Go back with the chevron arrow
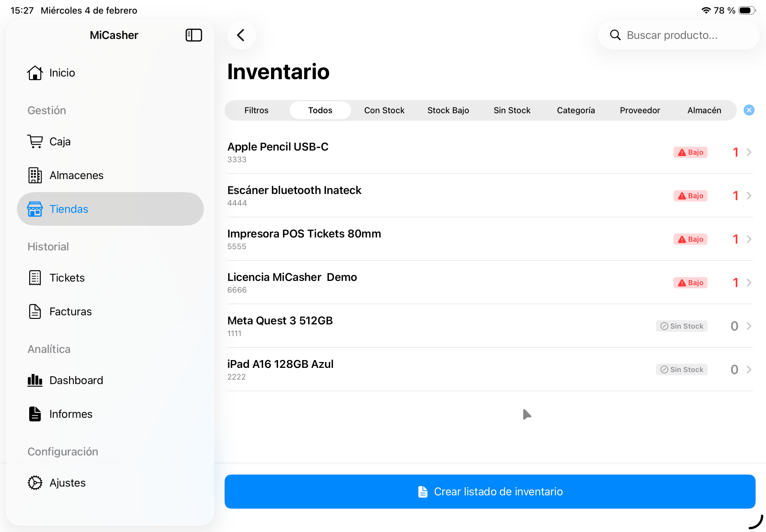This screenshot has width=766, height=532. (241, 35)
